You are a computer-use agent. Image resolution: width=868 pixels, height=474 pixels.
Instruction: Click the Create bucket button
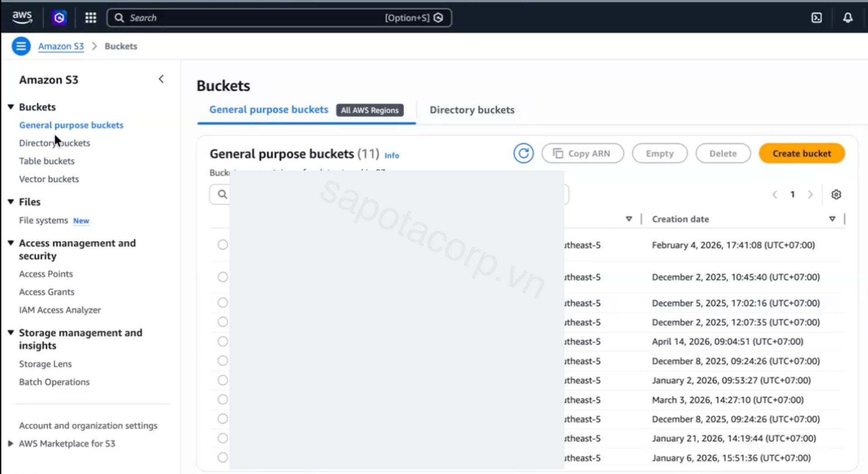[802, 154]
